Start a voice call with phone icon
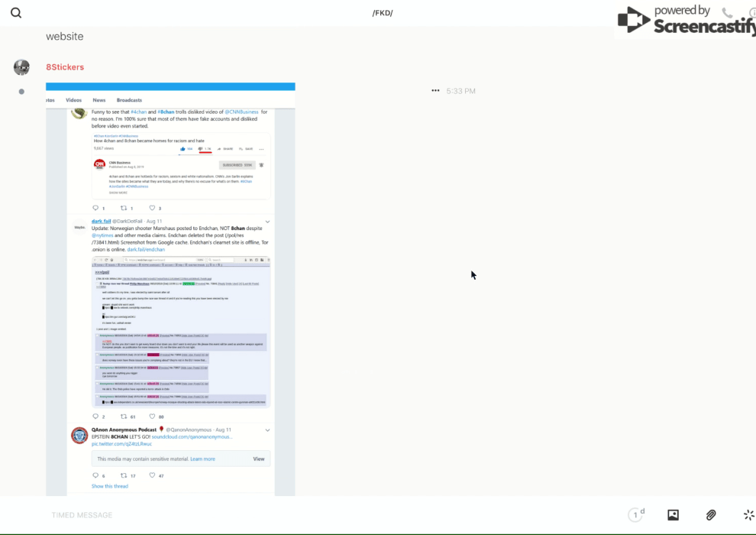This screenshot has width=756, height=535. coord(727,13)
